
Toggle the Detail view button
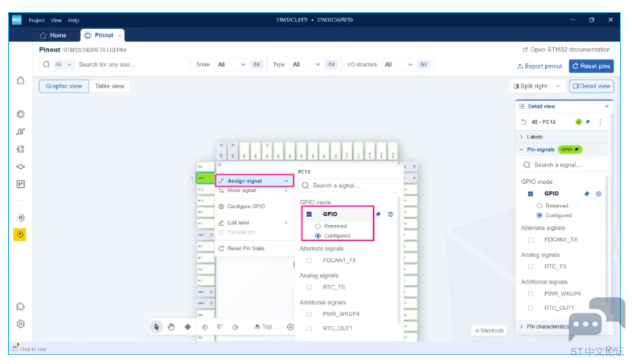click(591, 86)
